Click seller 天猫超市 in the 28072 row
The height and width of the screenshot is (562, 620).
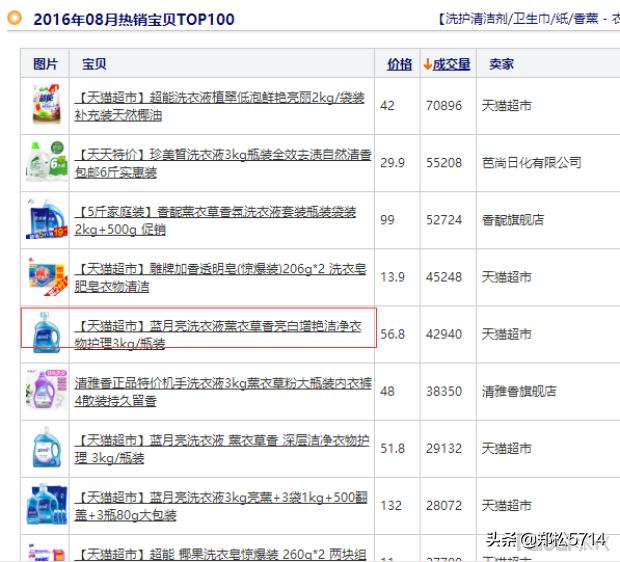point(507,505)
